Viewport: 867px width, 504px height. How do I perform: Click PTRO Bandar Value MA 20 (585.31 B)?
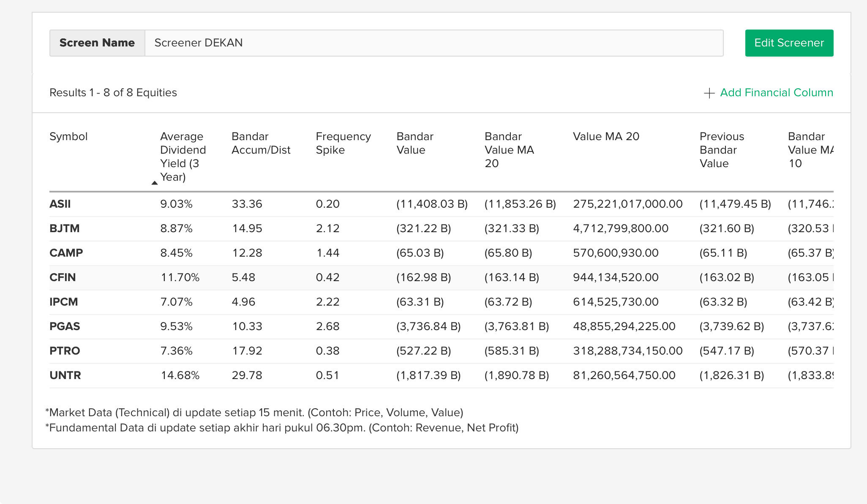click(512, 351)
